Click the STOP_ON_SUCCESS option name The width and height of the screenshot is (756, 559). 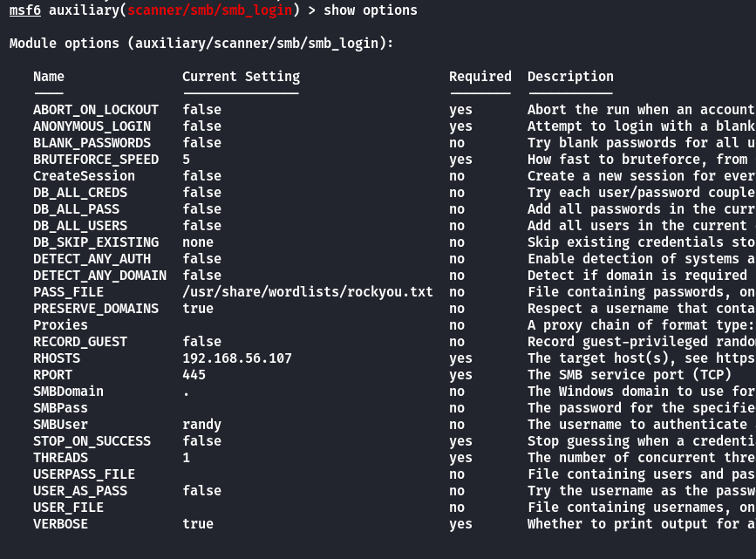92,441
